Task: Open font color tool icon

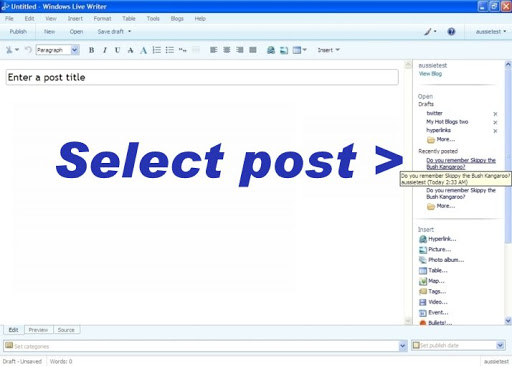Action: pyautogui.click(x=143, y=50)
